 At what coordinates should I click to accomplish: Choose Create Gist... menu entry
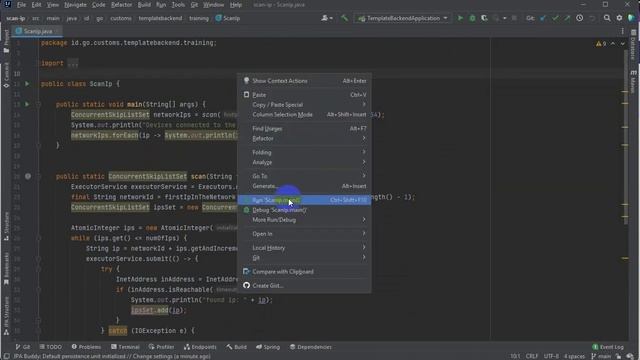[x=304, y=285]
